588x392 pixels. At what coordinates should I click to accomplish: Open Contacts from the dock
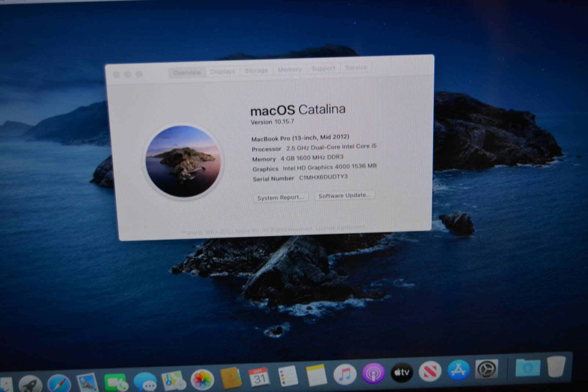(231, 378)
